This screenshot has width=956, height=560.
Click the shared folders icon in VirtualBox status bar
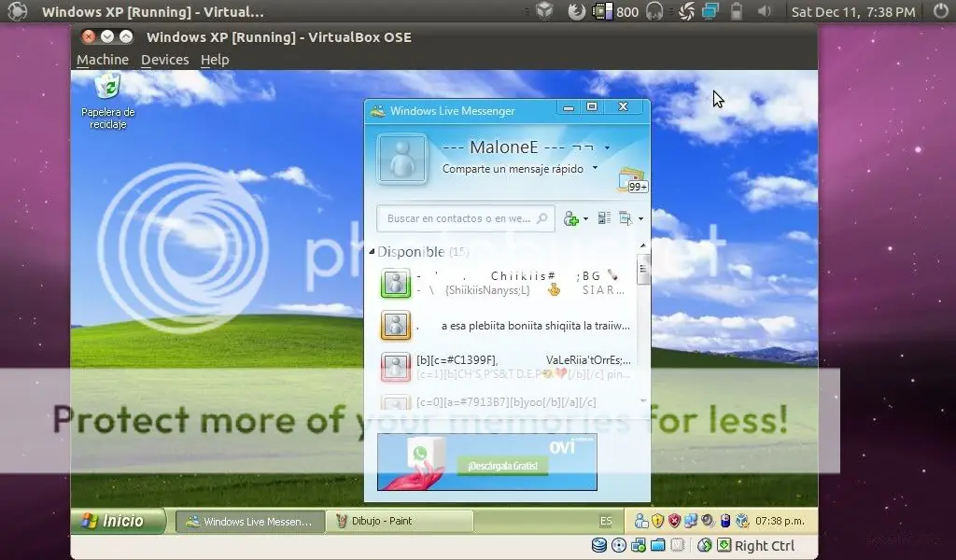(658, 545)
